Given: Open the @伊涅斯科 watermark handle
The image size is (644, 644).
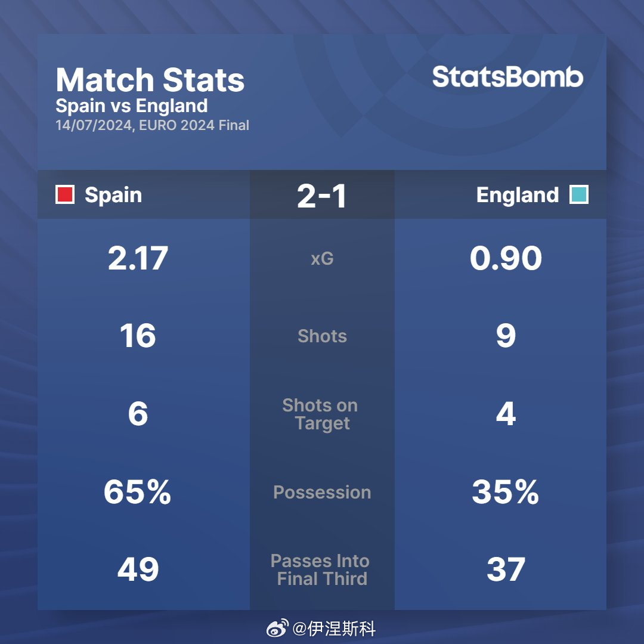Looking at the screenshot, I should tap(334, 628).
